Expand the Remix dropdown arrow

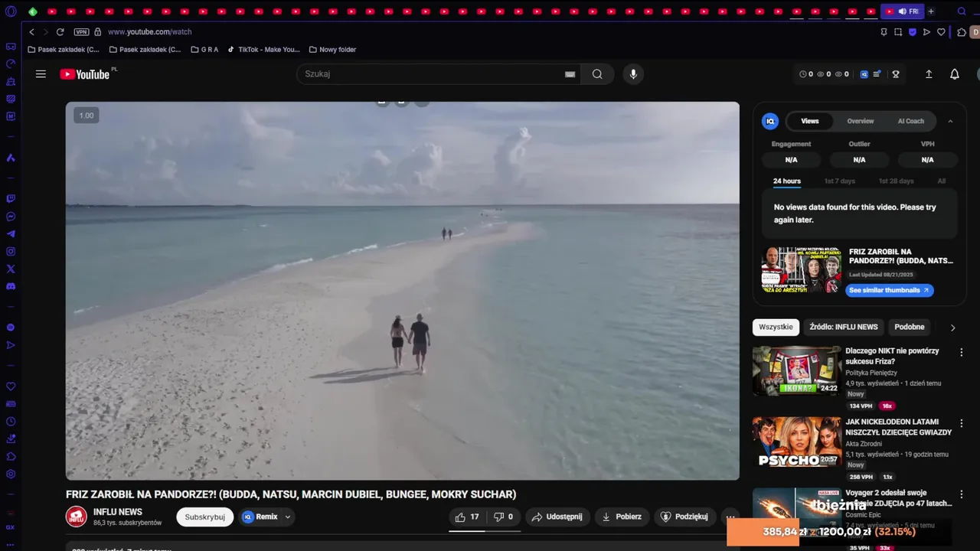pos(288,517)
